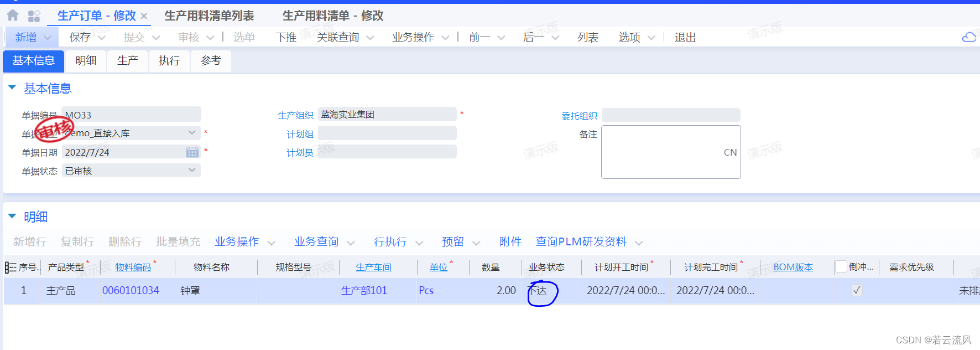Click 列表 in the toolbar
This screenshot has height=350, width=980.
588,37
